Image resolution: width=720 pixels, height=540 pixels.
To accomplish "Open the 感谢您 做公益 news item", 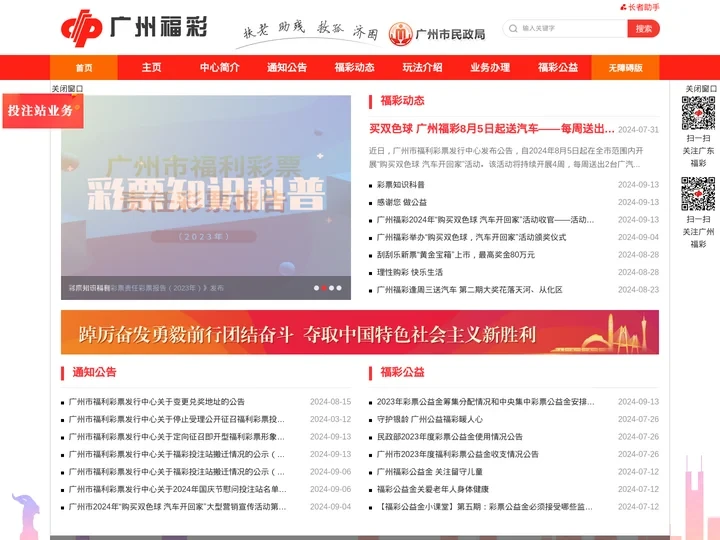I will (402, 202).
